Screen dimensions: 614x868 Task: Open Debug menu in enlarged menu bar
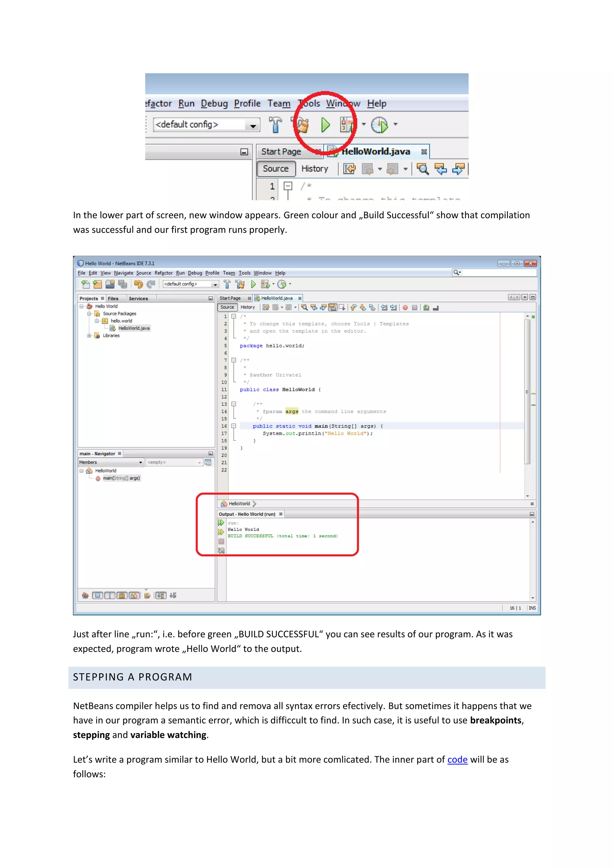(214, 104)
